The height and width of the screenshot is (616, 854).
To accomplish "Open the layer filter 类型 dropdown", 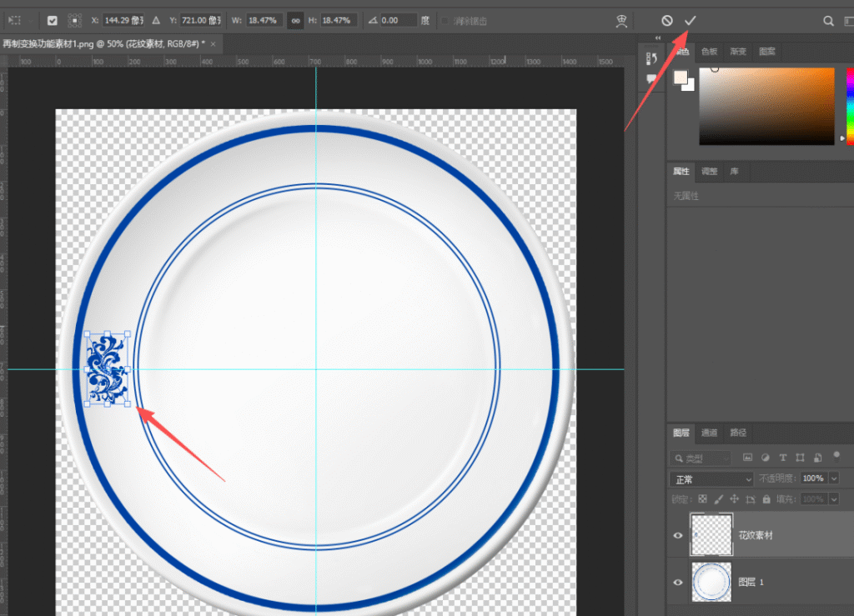I will click(x=700, y=458).
